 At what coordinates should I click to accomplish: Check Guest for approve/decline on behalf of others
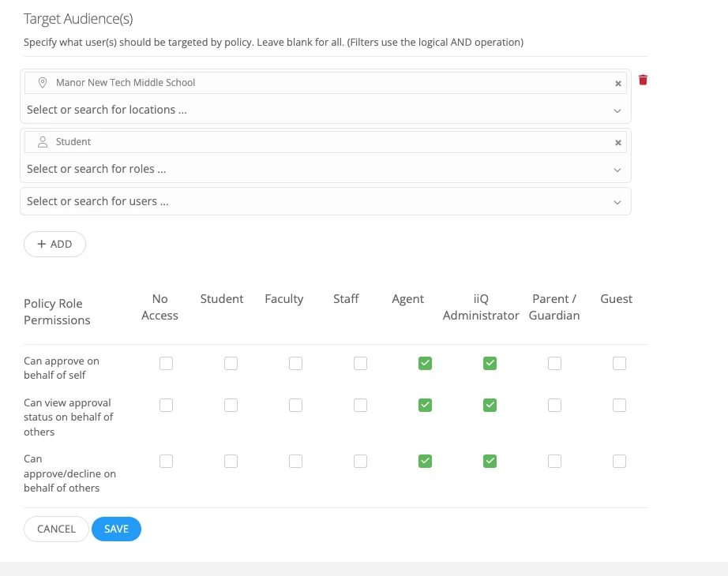(619, 461)
